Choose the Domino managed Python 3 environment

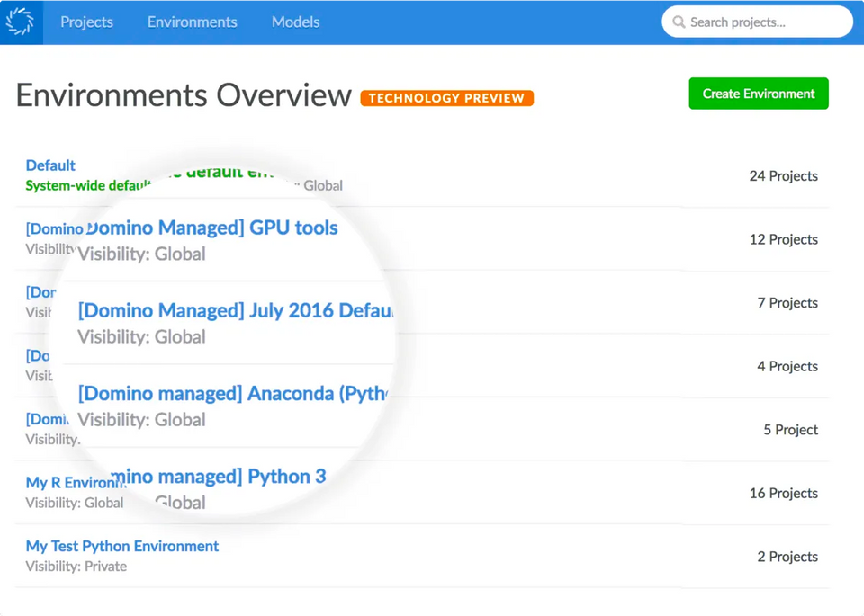tap(219, 477)
